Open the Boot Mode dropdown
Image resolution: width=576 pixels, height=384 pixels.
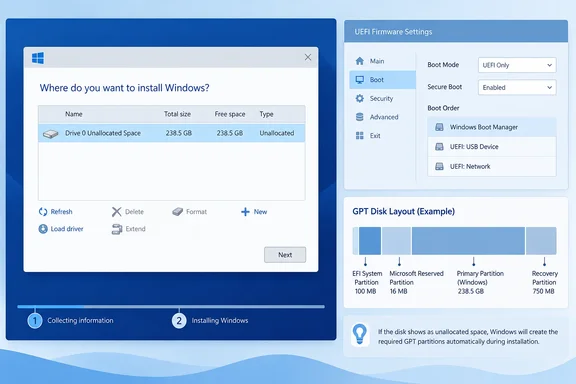[x=517, y=65]
